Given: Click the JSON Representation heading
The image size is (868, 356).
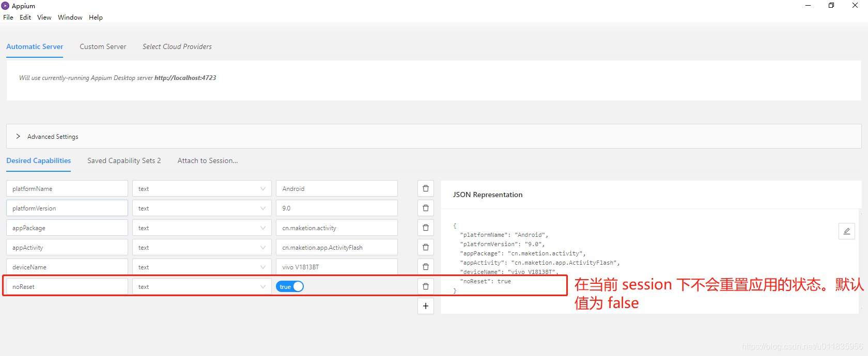Looking at the screenshot, I should 488,195.
